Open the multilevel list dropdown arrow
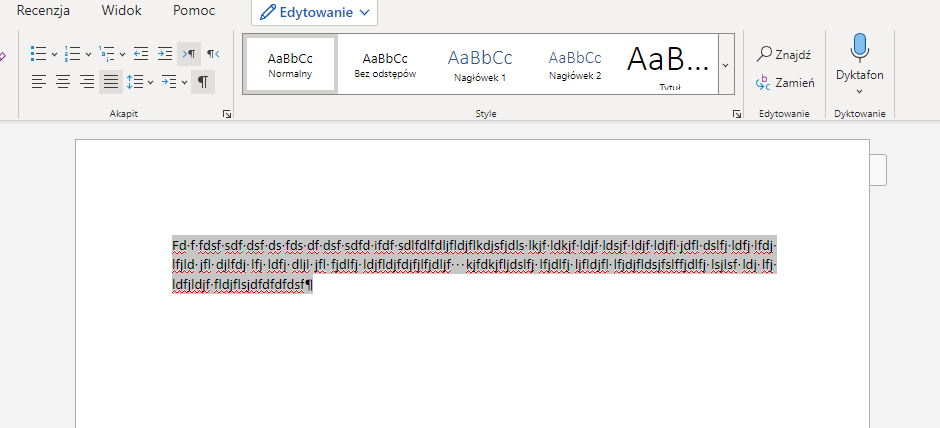940x428 pixels. tap(122, 54)
